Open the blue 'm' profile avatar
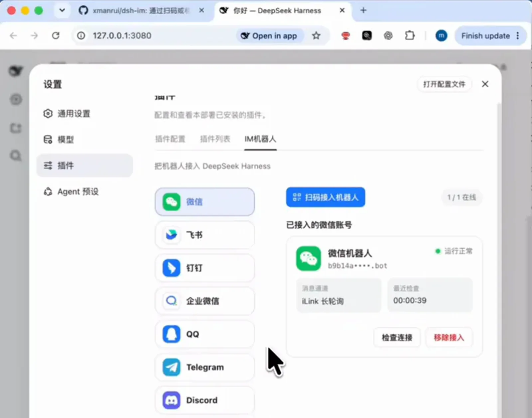 click(x=441, y=36)
